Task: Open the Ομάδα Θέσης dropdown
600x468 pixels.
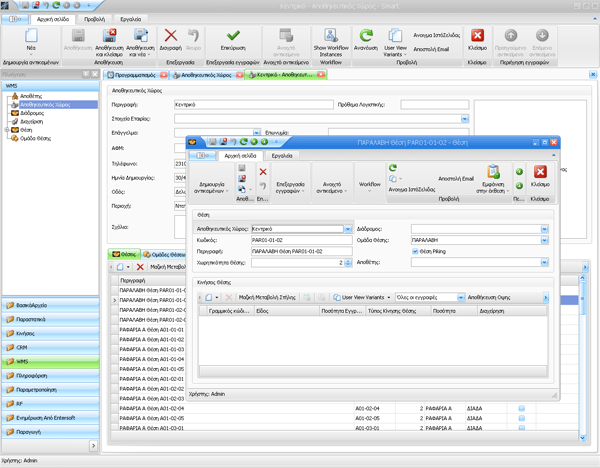Action: coord(543,240)
